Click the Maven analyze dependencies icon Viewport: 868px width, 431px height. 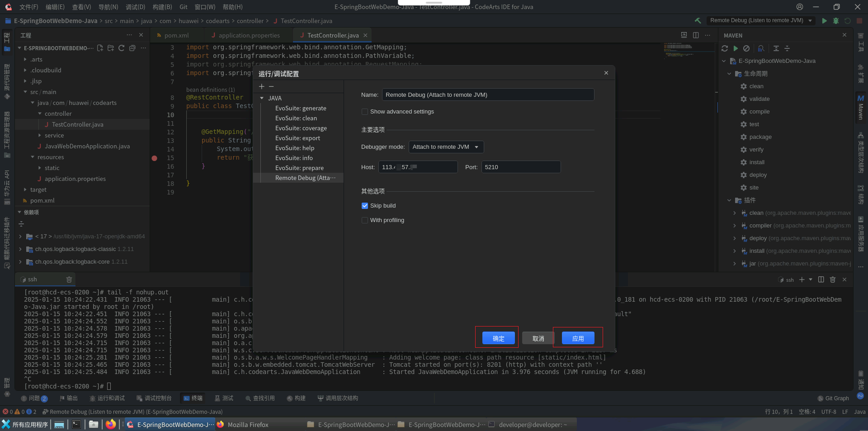pos(761,48)
